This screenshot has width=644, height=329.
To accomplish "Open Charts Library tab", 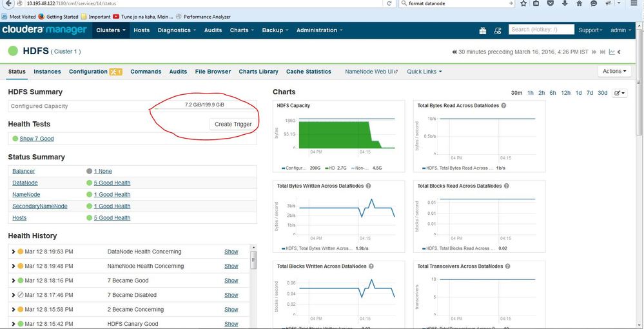I will [259, 72].
